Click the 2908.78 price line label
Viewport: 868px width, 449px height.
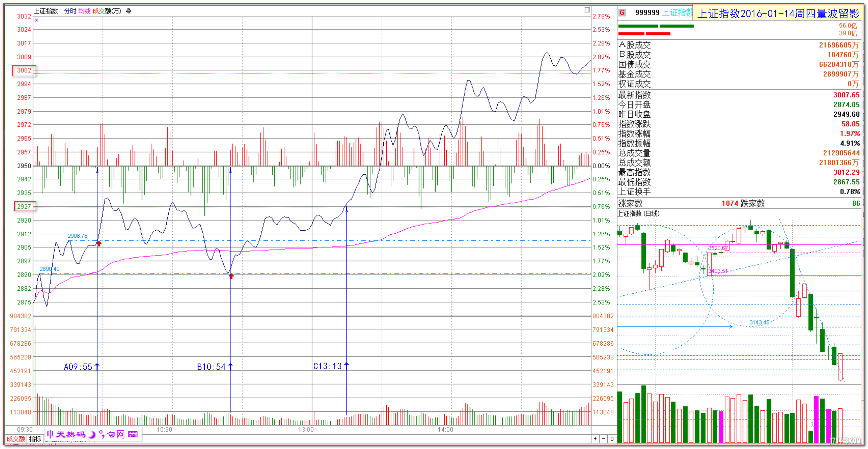(77, 236)
